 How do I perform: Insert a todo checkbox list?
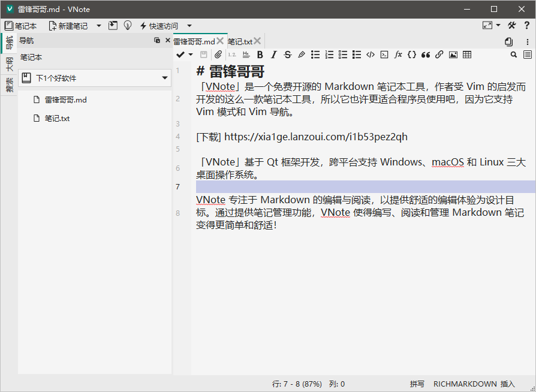343,55
